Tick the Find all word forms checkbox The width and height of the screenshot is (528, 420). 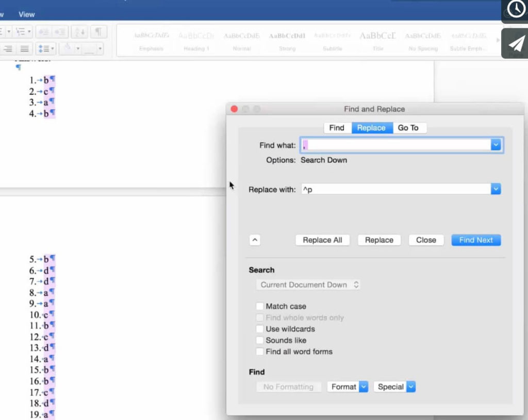pyautogui.click(x=260, y=351)
